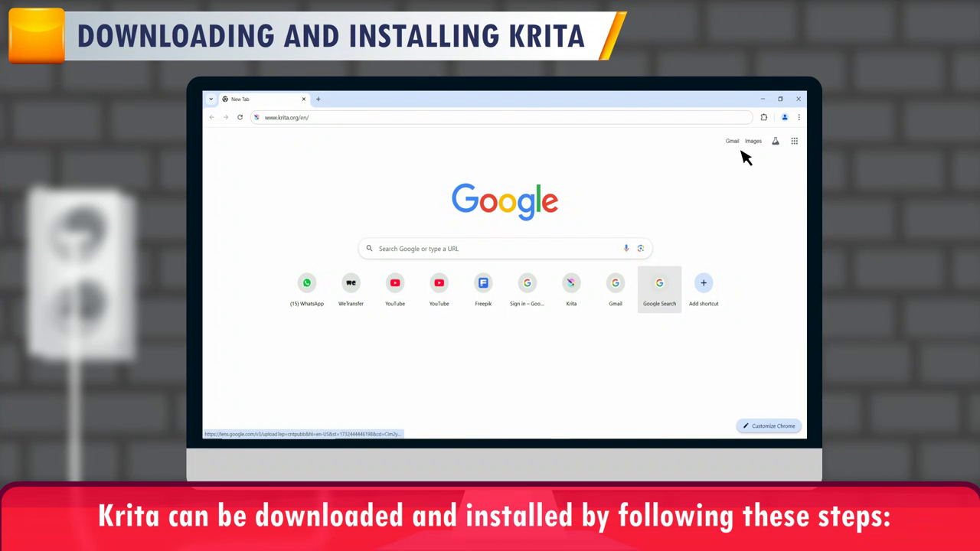Screen dimensions: 980x551
Task: Click the Search Google or type a URL box
Action: pos(505,249)
